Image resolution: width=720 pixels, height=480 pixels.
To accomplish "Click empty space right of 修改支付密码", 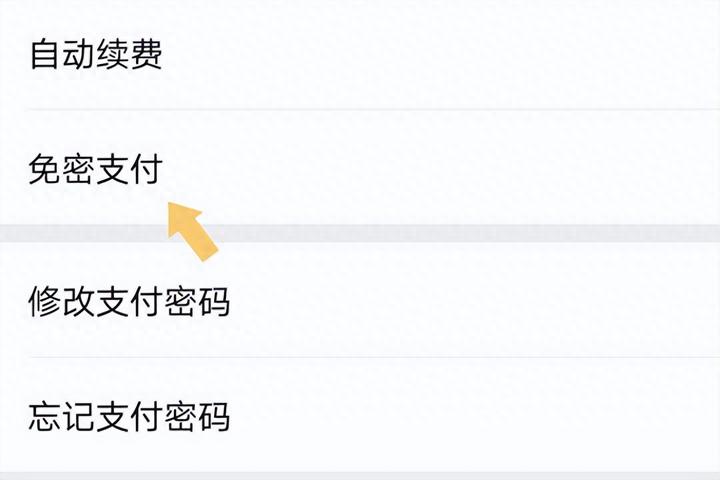I will coord(480,300).
